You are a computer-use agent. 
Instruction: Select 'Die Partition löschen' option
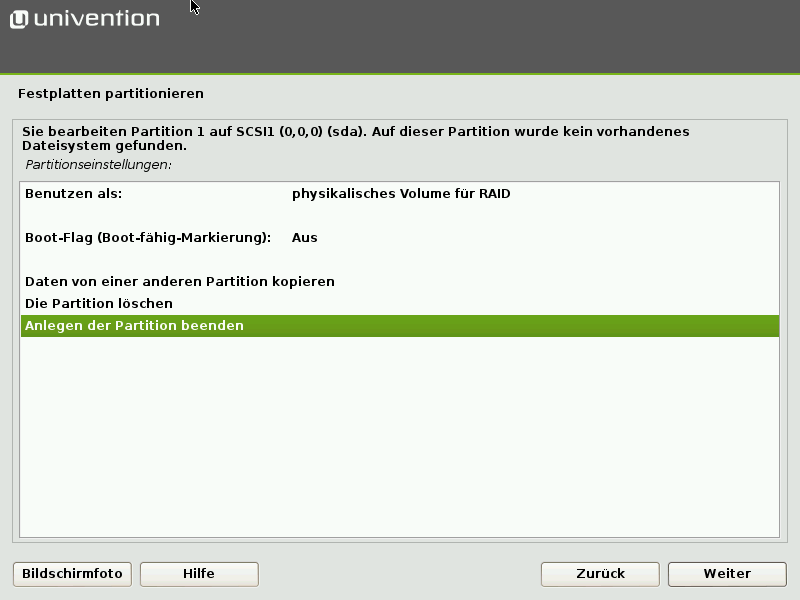[400, 304]
